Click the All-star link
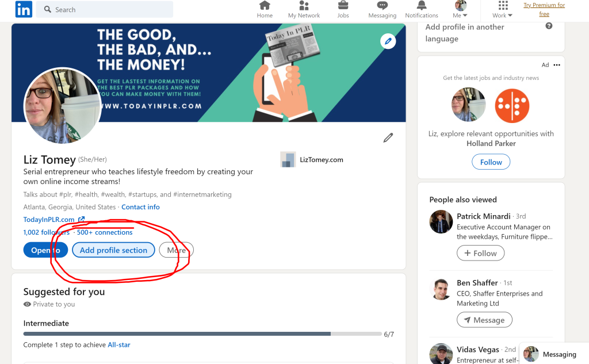589x364 pixels. pos(119,345)
